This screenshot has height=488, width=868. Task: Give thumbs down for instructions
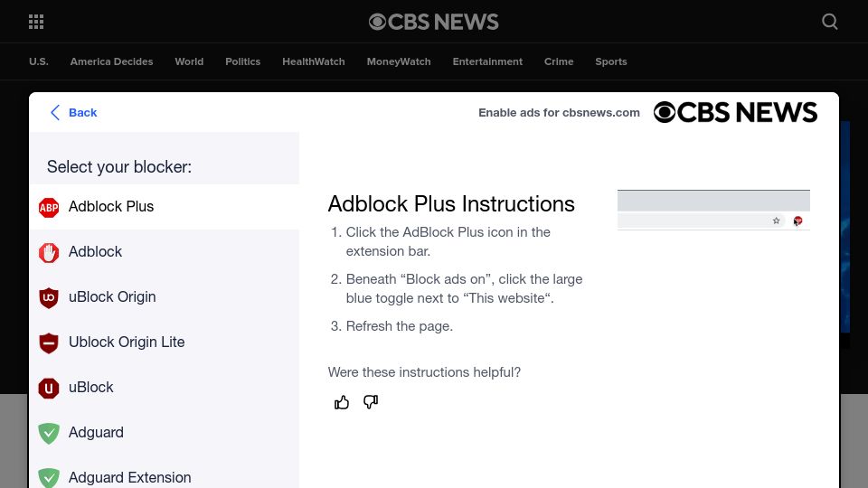(371, 401)
